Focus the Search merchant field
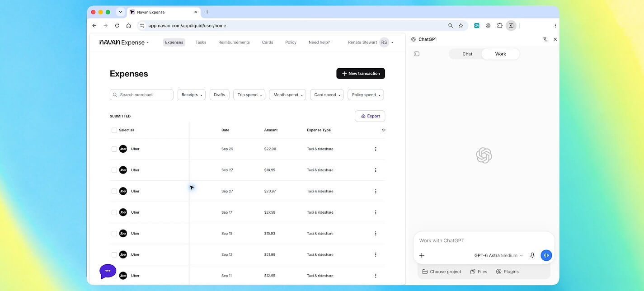 [x=141, y=95]
